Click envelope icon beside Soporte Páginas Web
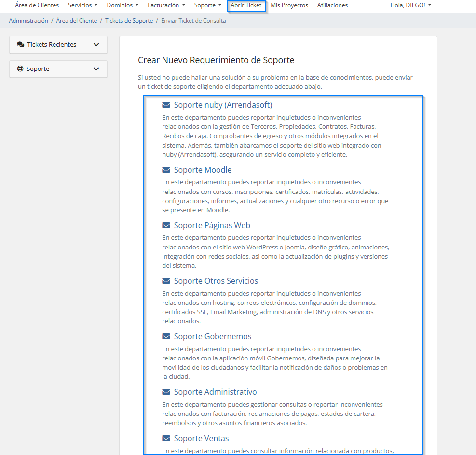 click(x=166, y=225)
